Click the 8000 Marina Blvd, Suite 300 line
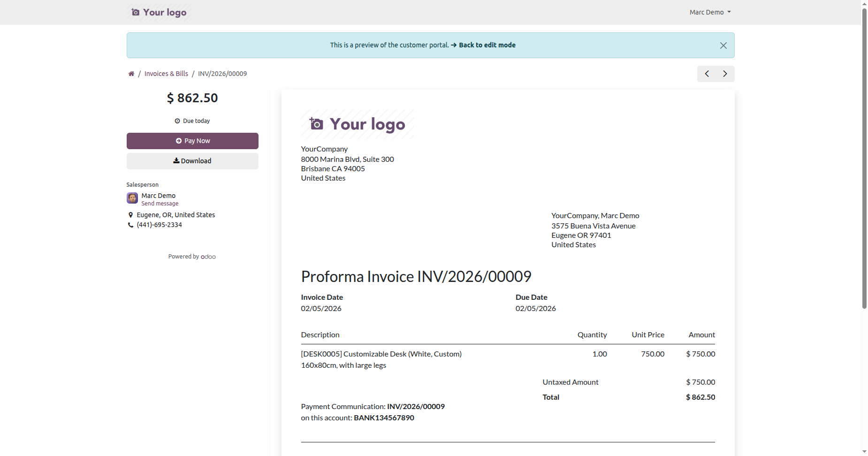Screen dimensions: 868x456 348,160
